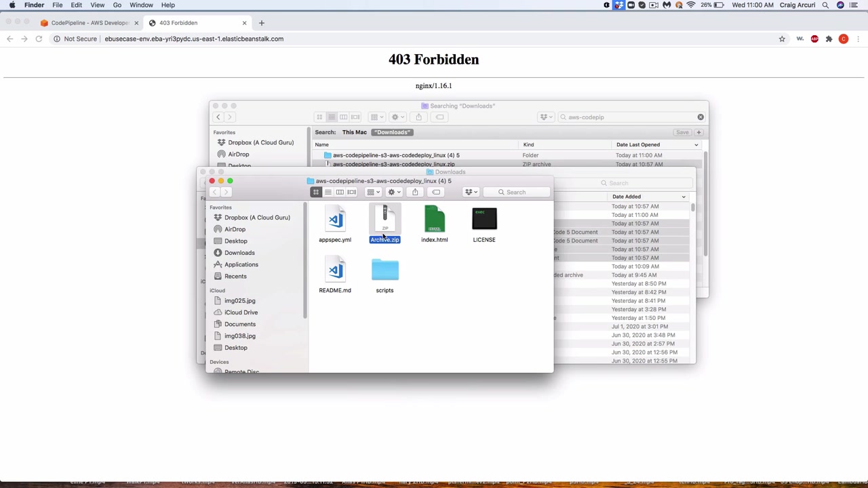Select the index.html file icon
Viewport: 868px width, 488px height.
coord(434,220)
